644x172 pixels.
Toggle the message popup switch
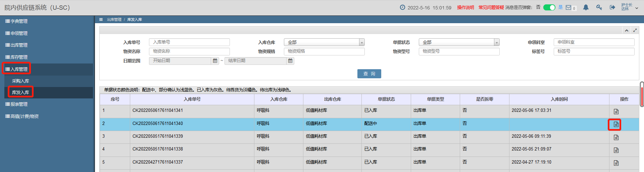549,7
